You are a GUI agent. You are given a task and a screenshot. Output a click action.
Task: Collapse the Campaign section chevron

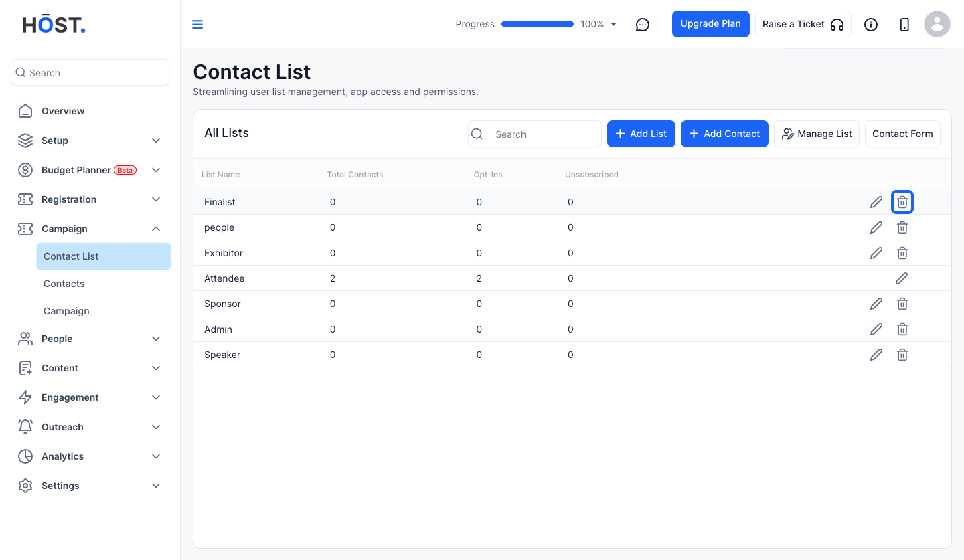[x=156, y=229]
